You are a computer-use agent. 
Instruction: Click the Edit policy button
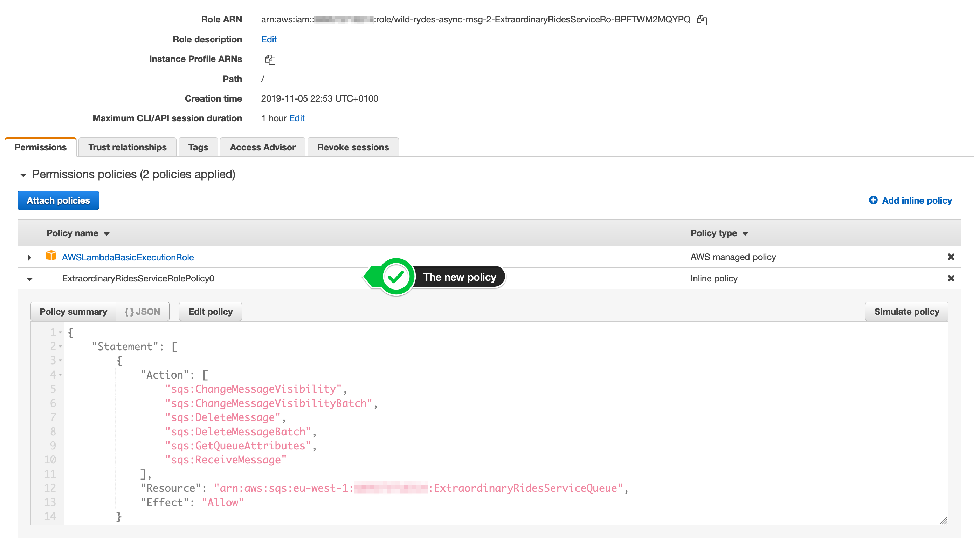(x=211, y=312)
